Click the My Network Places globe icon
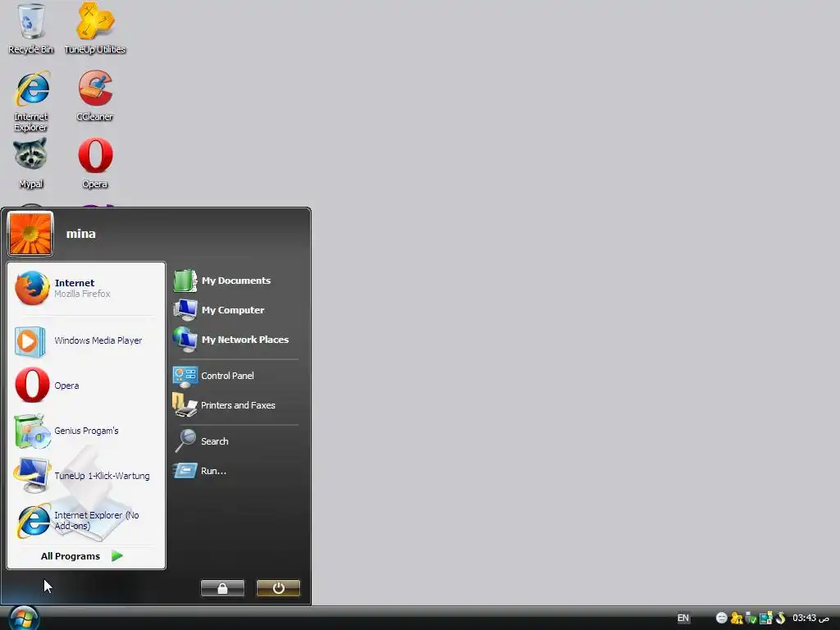Viewport: 840px width, 630px height. (185, 339)
